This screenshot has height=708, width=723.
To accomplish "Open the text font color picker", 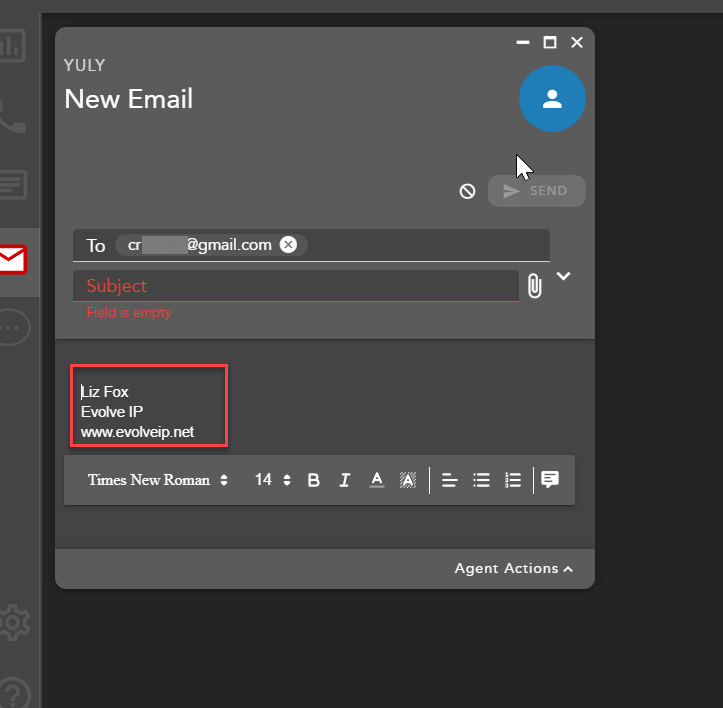I will coord(377,480).
